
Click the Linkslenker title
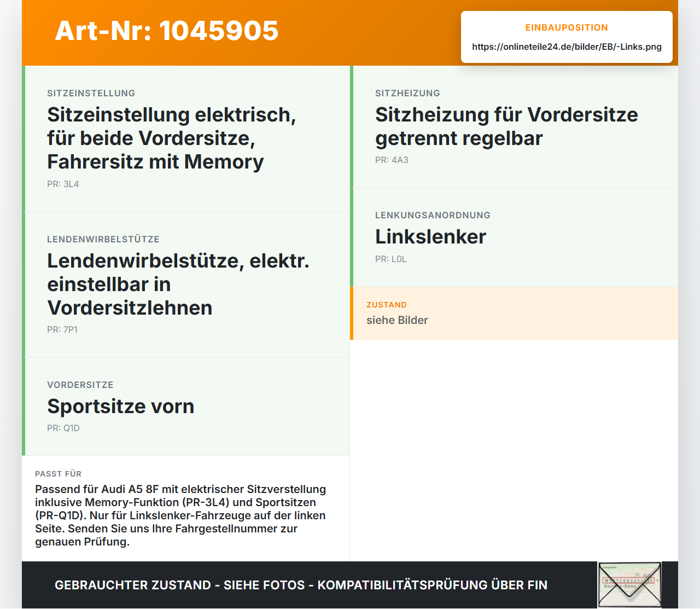[x=430, y=236]
